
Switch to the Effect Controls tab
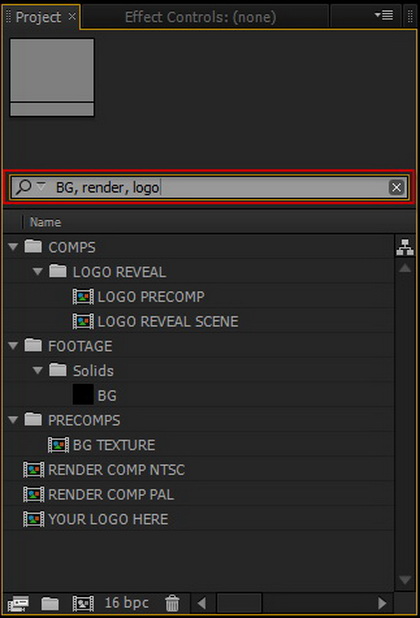200,17
